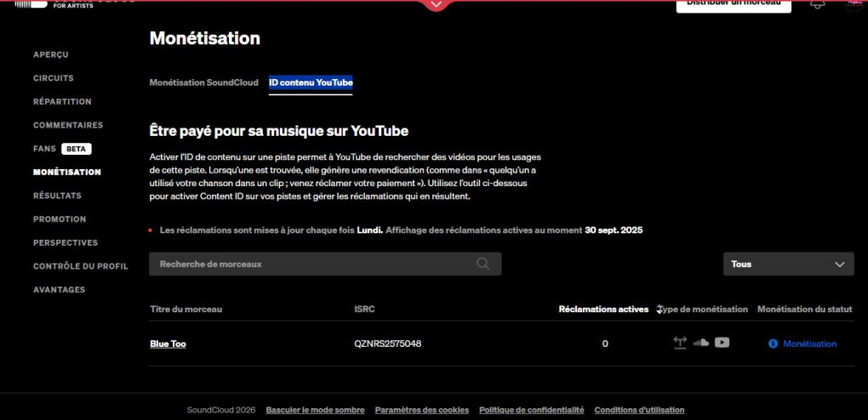Click the ISRC column header

364,309
